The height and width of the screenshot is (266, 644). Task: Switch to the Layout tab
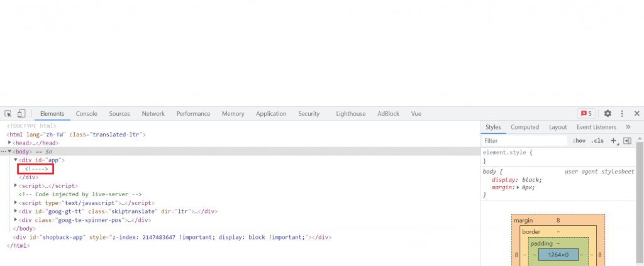(x=558, y=127)
